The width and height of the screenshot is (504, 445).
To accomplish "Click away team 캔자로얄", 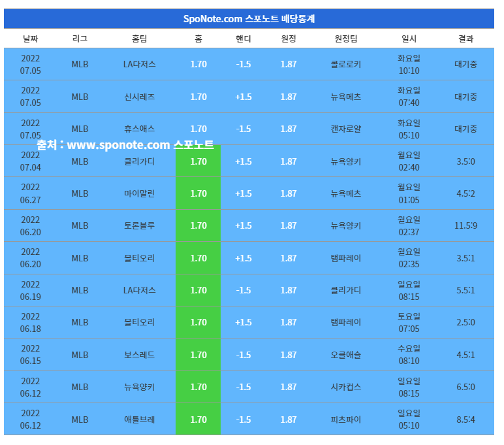I will [x=345, y=129].
